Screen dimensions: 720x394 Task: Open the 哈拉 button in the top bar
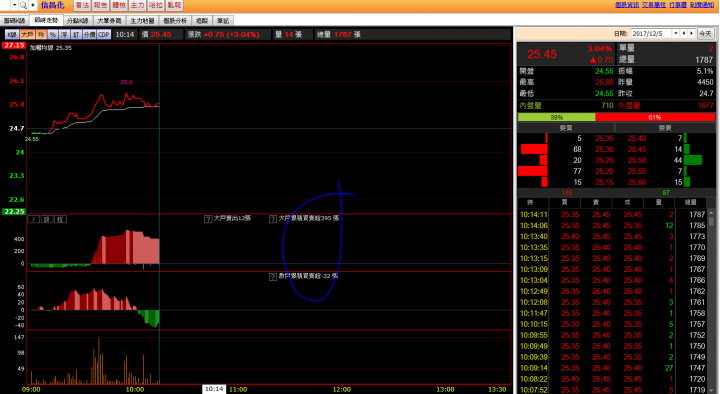coord(156,5)
